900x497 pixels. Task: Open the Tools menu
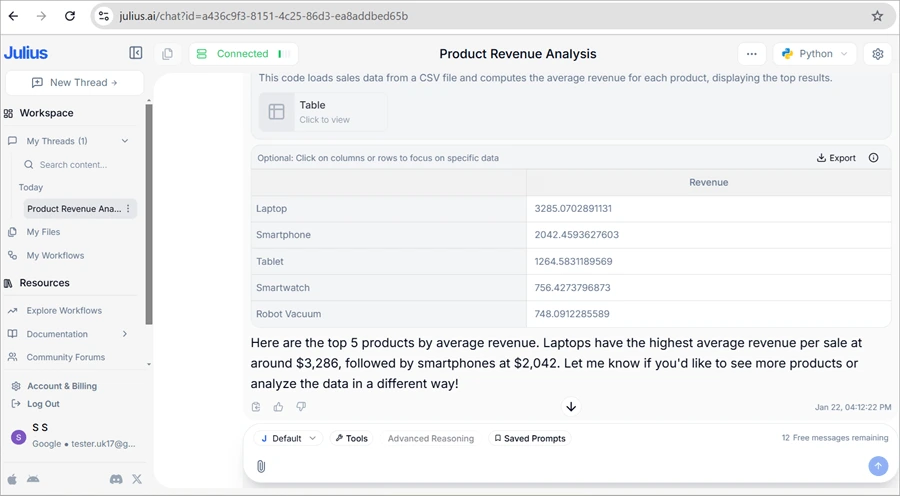351,438
